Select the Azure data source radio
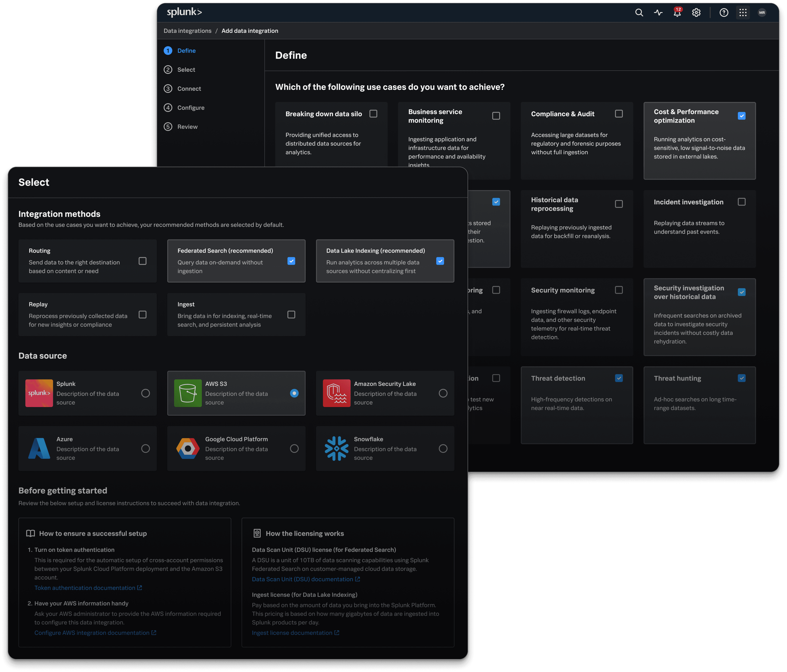 pos(145,448)
